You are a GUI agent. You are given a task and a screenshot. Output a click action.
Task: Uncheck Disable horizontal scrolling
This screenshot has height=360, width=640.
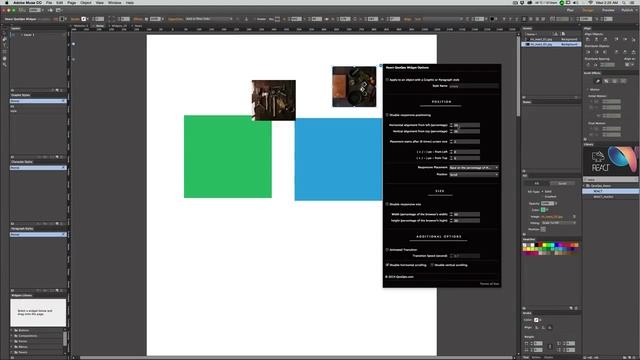pos(387,265)
